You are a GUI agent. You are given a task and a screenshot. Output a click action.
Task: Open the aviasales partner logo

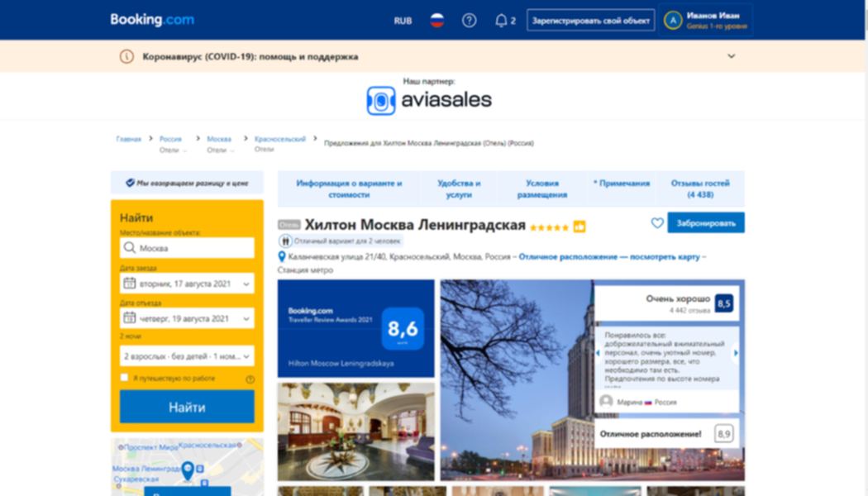pos(429,100)
